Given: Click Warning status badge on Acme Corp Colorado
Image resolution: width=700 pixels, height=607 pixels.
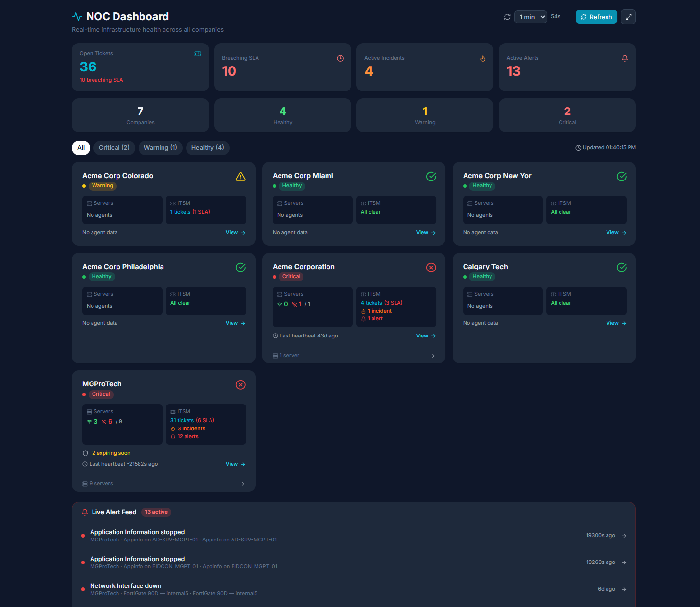Looking at the screenshot, I should (x=102, y=186).
